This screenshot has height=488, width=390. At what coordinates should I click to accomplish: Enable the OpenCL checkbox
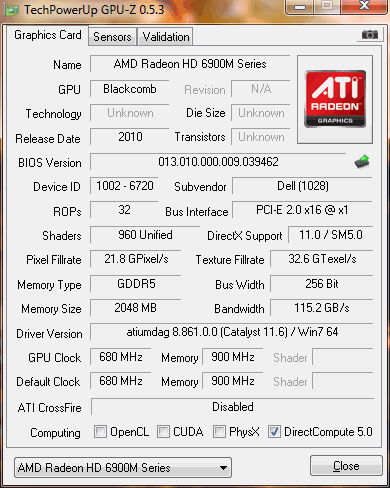coord(100,432)
